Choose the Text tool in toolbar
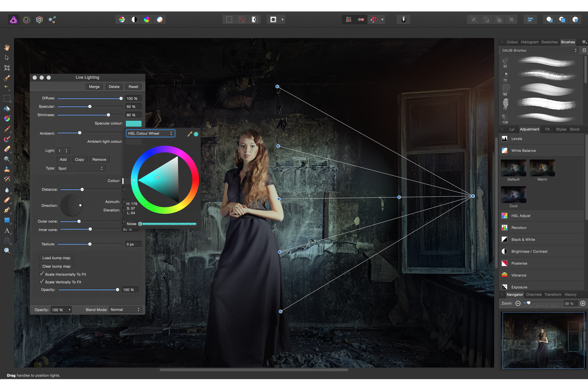The image size is (588, 392). (7, 231)
